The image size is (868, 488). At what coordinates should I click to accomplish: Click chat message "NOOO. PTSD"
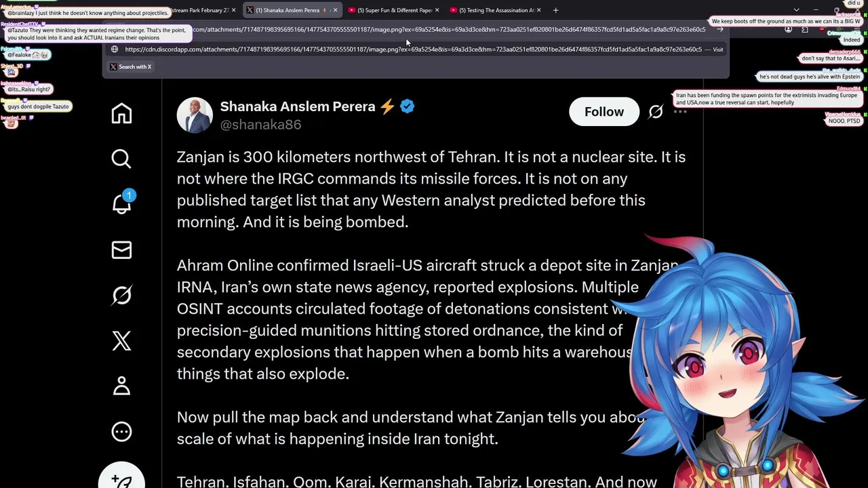[x=844, y=121]
